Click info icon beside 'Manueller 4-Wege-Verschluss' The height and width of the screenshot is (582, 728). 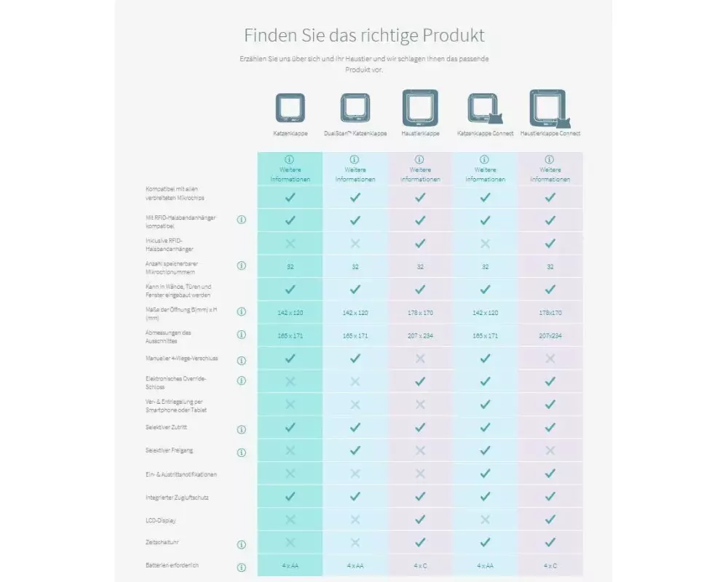(x=242, y=360)
